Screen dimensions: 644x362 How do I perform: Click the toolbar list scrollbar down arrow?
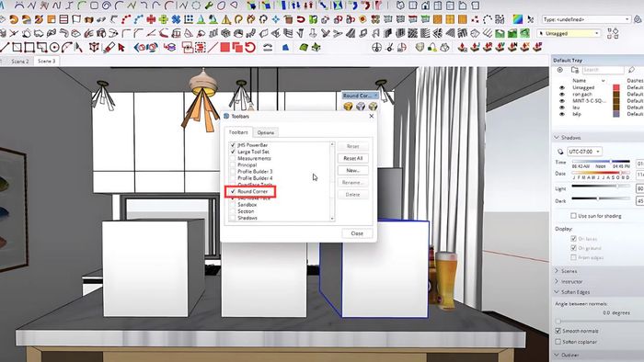click(x=332, y=219)
